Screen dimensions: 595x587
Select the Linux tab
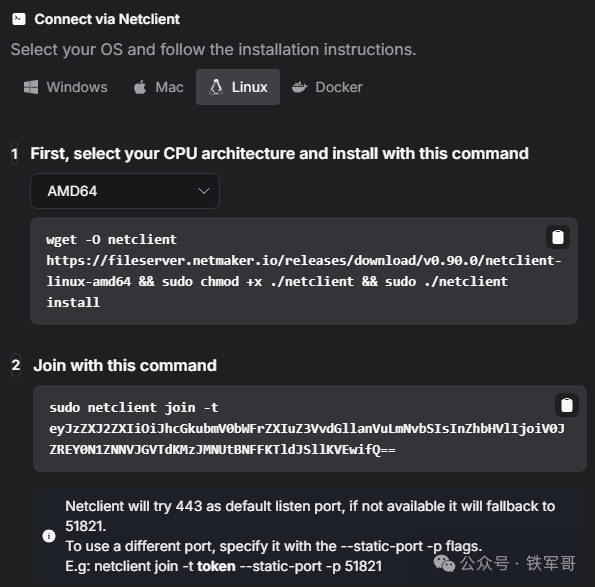[x=238, y=87]
